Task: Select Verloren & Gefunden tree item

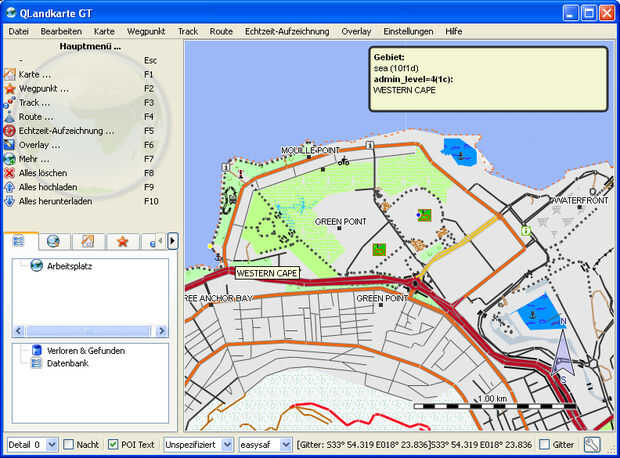Action: pyautogui.click(x=86, y=350)
